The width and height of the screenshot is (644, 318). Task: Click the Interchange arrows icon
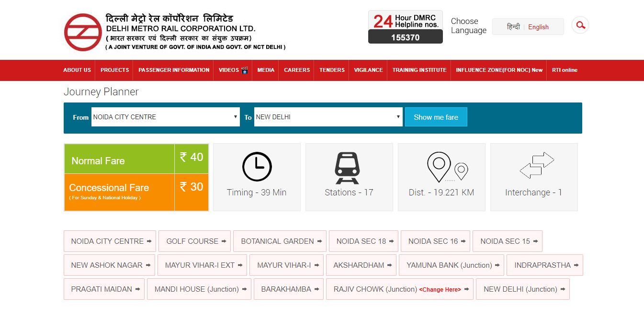(536, 166)
